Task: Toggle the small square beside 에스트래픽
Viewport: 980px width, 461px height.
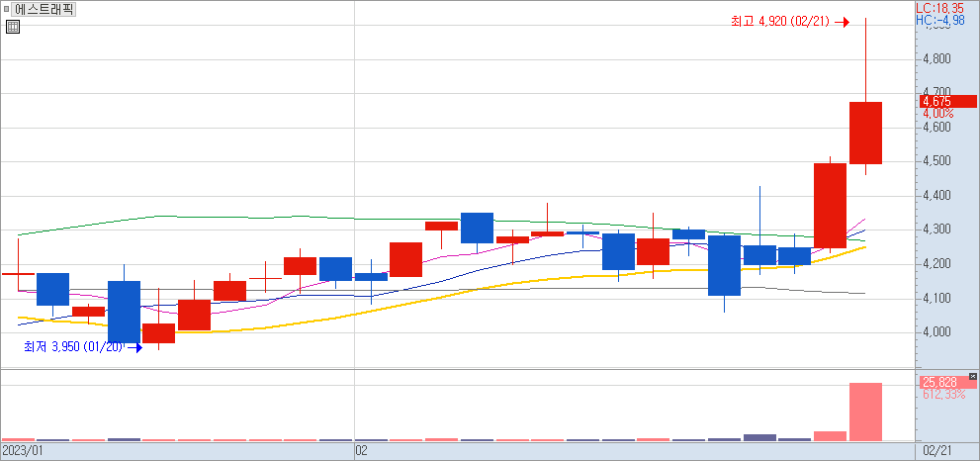Action: coord(8,10)
